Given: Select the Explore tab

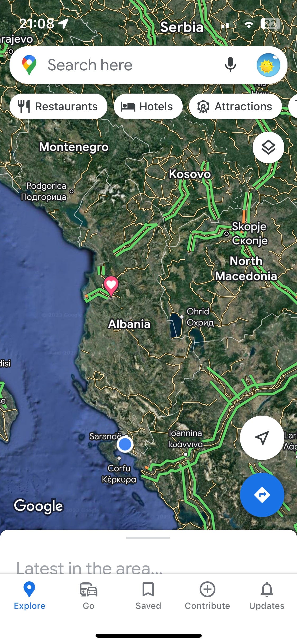Looking at the screenshot, I should click(29, 596).
